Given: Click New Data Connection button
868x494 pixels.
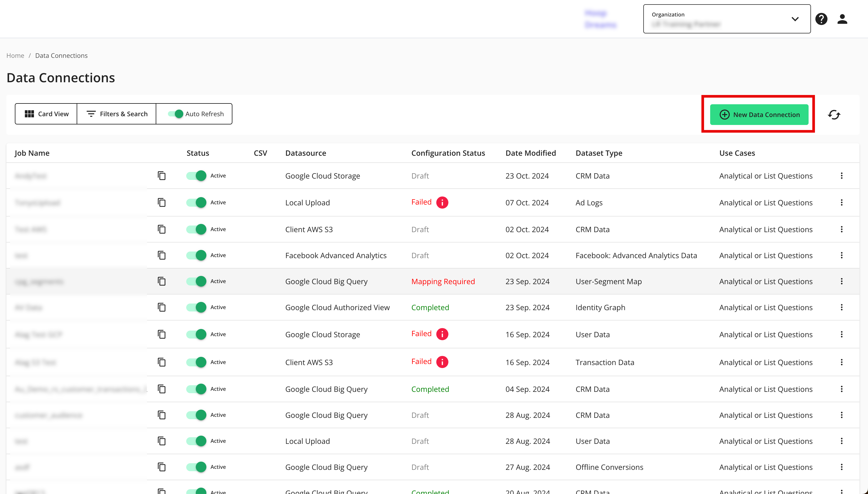Looking at the screenshot, I should tap(759, 115).
